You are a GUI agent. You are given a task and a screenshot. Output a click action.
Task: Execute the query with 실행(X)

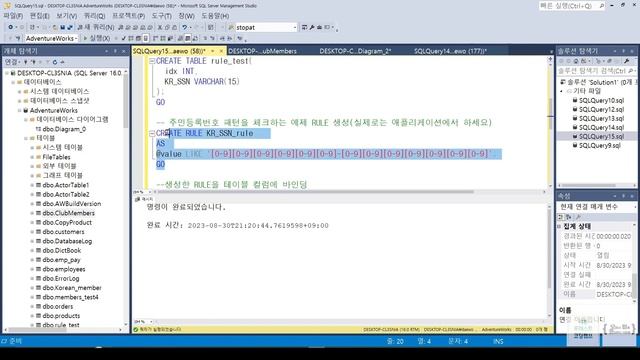click(x=97, y=38)
